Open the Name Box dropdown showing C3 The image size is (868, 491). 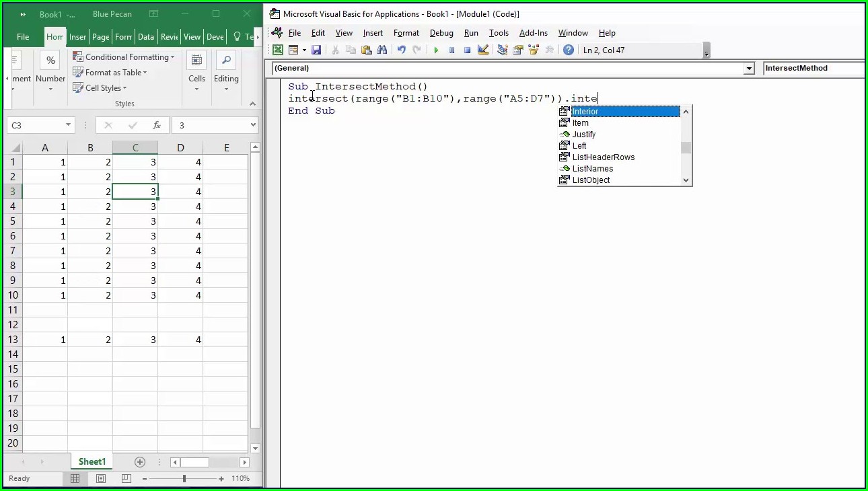pos(68,125)
